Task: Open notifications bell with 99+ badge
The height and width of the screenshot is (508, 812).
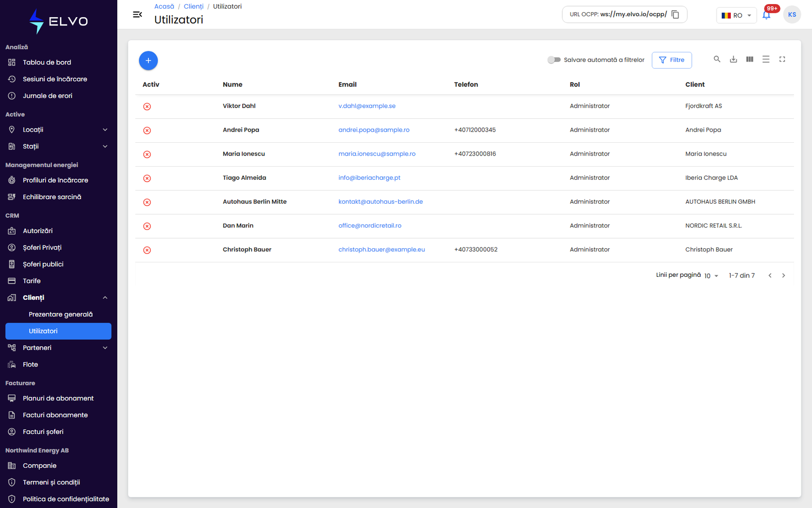Action: 766,15
